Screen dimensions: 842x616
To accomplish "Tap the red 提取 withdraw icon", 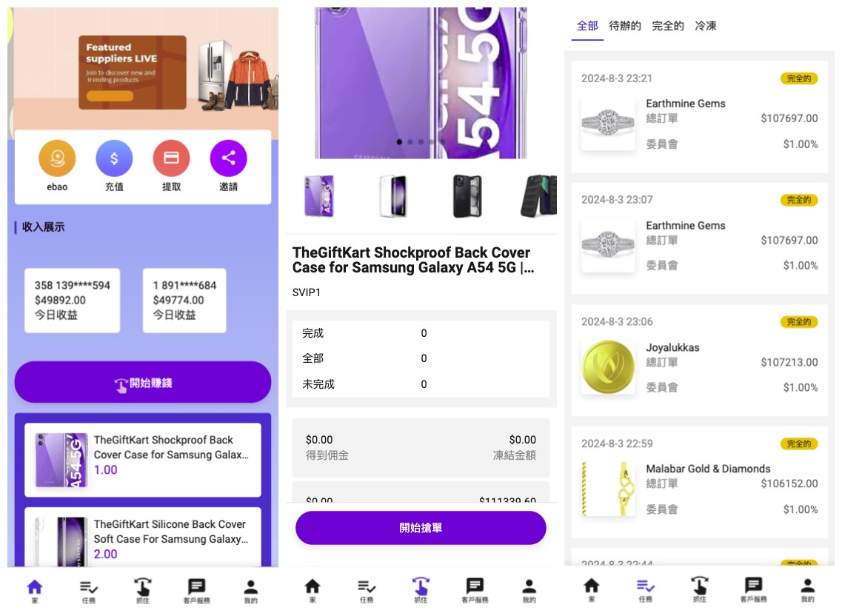I will [171, 158].
